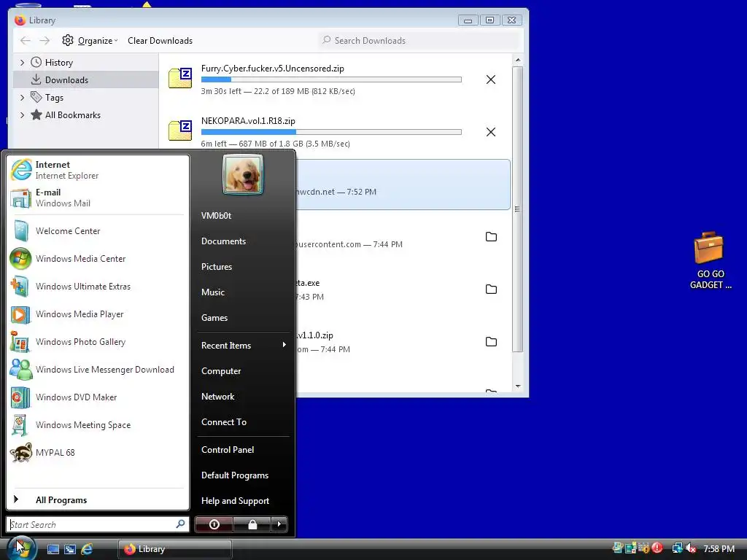Click the Library taskbar button
Screen dimensions: 747x560
click(175, 549)
